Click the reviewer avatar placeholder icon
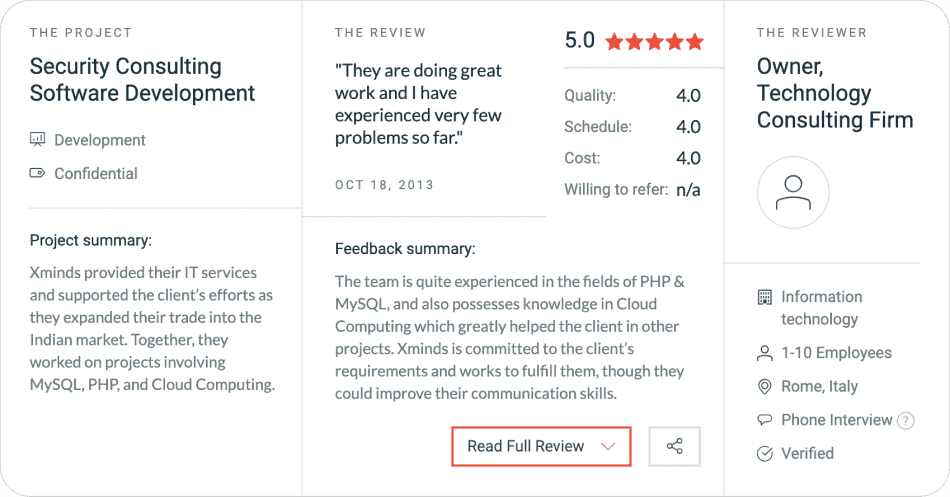 tap(793, 192)
